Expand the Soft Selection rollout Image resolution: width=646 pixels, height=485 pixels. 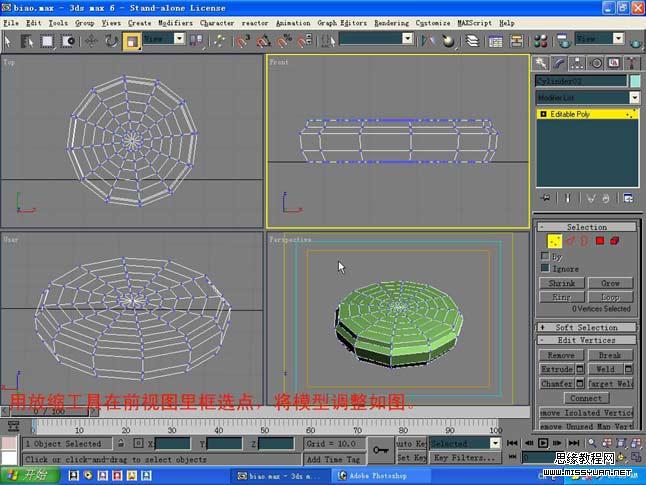(587, 327)
